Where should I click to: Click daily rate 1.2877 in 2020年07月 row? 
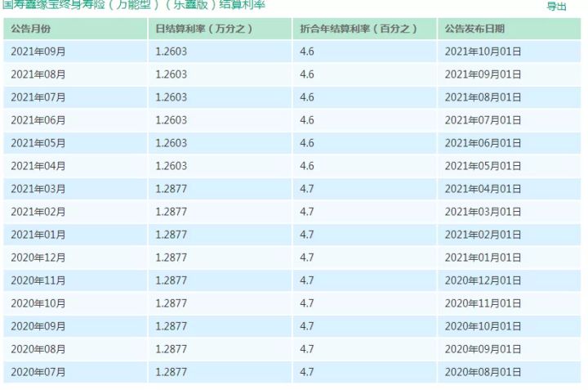171,372
